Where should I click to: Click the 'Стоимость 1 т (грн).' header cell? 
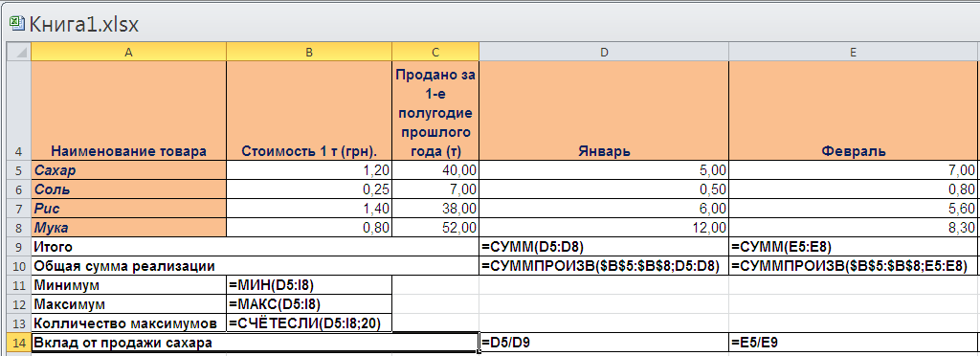309,111
